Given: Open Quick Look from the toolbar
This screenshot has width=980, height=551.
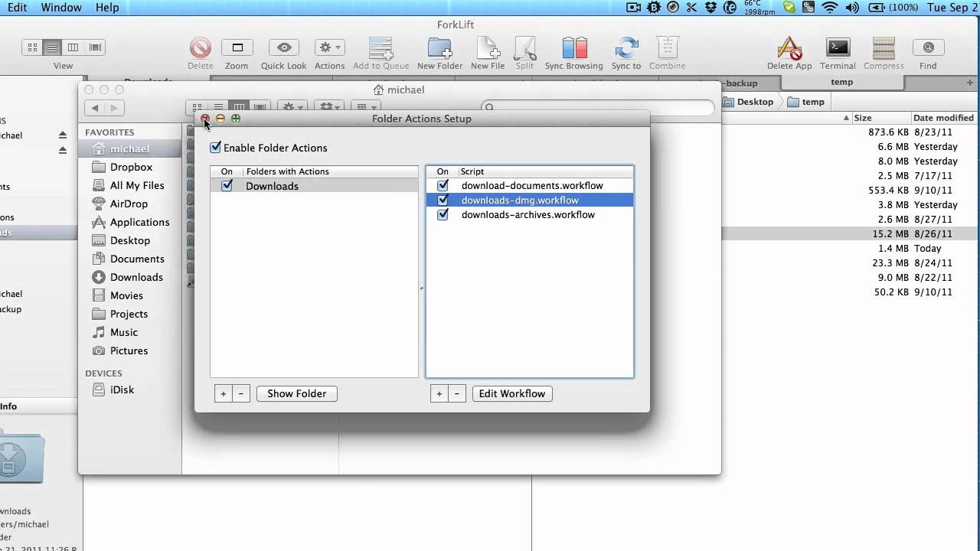Looking at the screenshot, I should point(284,48).
